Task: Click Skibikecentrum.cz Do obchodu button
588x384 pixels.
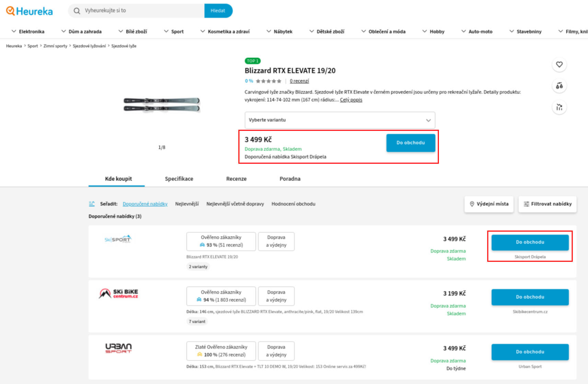Action: 530,297
